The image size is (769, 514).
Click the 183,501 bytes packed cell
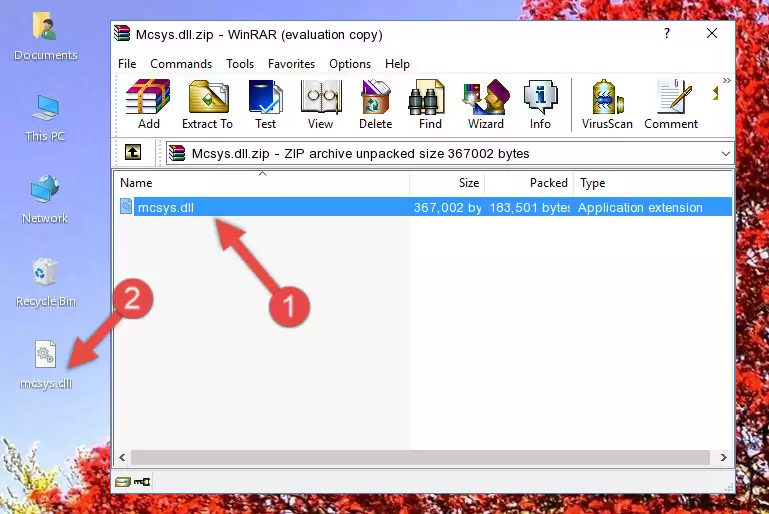click(x=530, y=207)
